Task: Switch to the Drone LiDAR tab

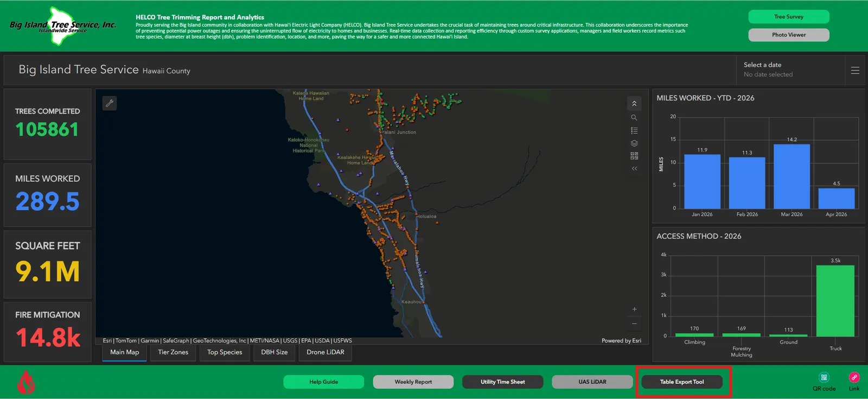Action: [325, 352]
